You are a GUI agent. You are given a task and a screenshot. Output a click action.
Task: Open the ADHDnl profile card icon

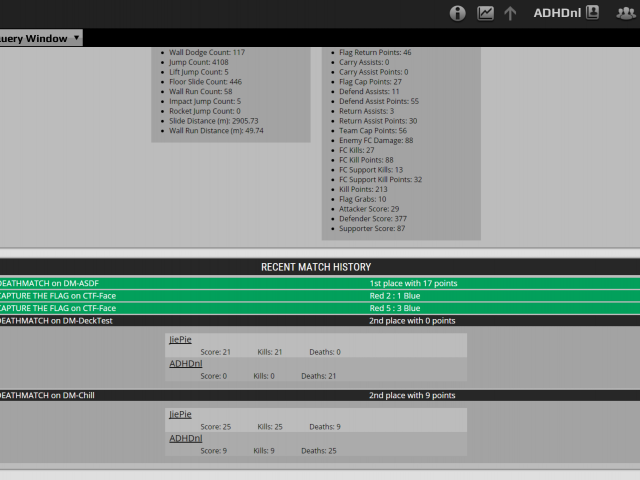point(593,13)
